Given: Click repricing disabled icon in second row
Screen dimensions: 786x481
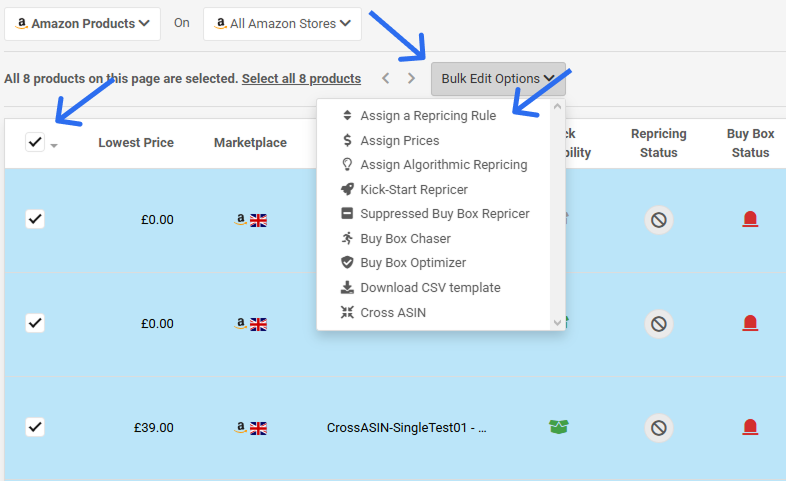Looking at the screenshot, I should coord(659,324).
